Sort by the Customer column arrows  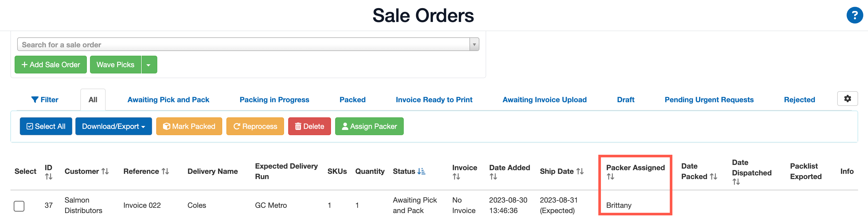[x=105, y=171]
